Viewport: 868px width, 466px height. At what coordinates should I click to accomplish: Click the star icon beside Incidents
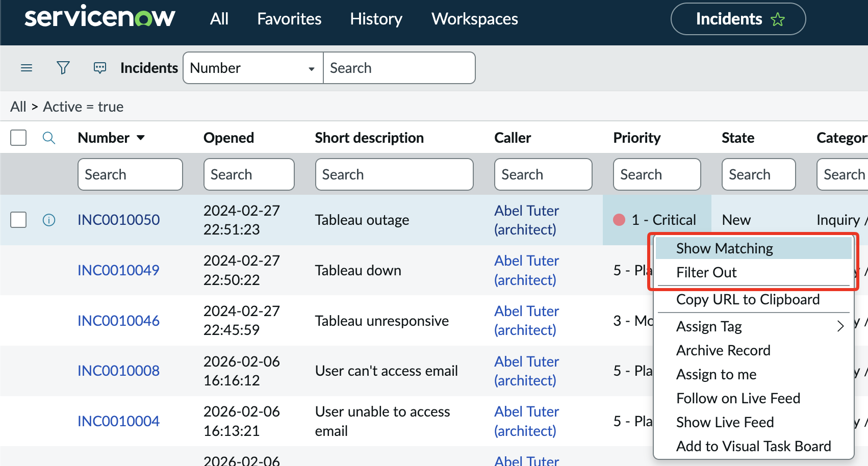(778, 19)
